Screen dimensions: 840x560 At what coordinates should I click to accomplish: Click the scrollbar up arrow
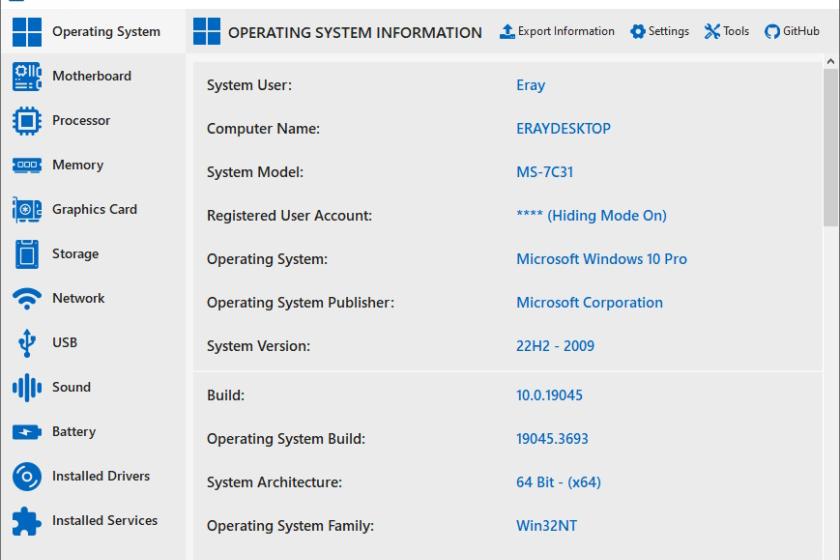click(x=831, y=62)
